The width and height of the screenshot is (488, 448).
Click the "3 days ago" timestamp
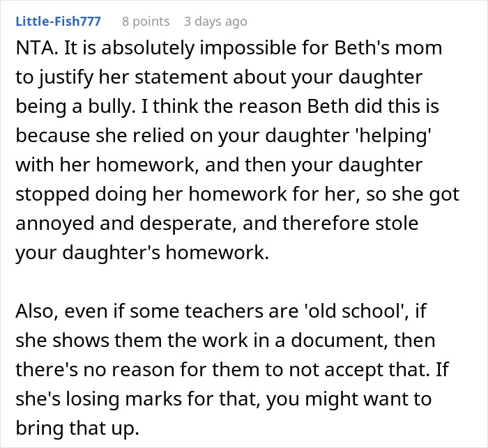pyautogui.click(x=215, y=22)
